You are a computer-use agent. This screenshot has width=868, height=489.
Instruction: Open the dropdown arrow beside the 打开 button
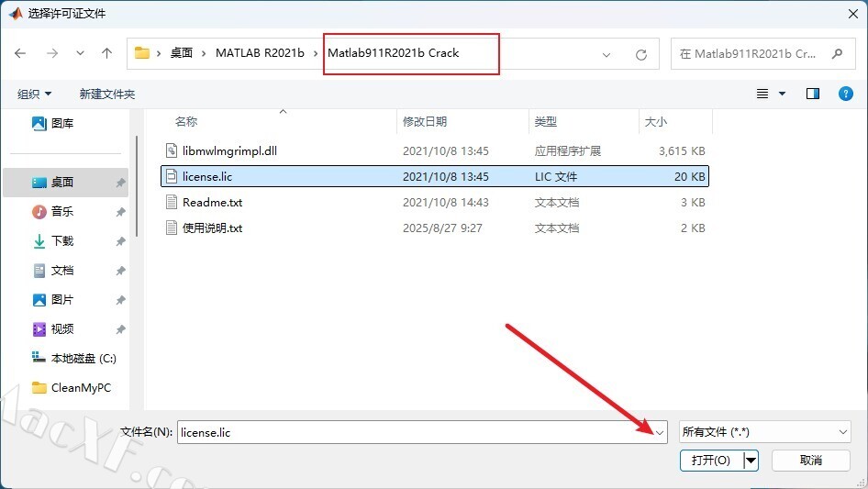pos(751,460)
